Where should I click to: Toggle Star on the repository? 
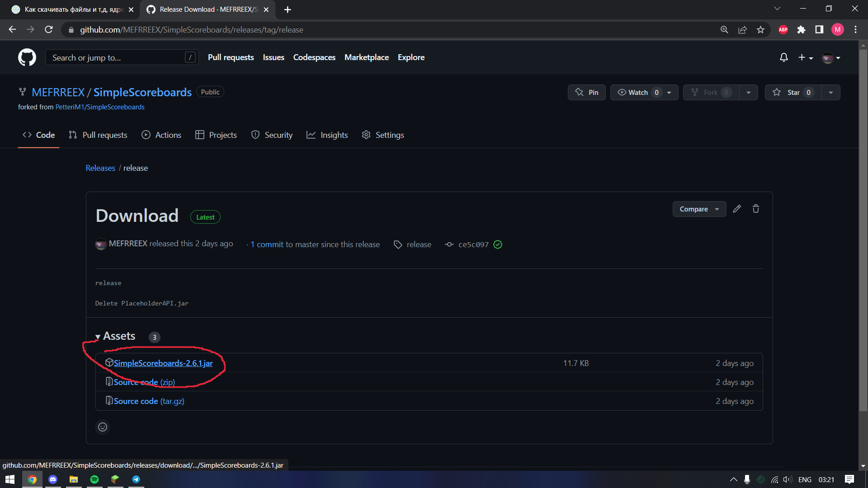(793, 93)
